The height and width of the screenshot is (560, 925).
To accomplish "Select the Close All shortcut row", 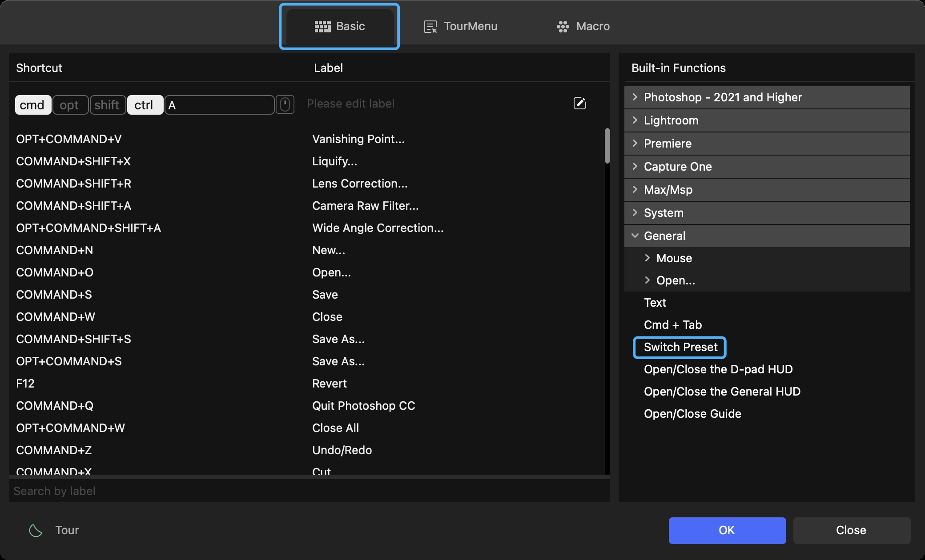I will 307,428.
